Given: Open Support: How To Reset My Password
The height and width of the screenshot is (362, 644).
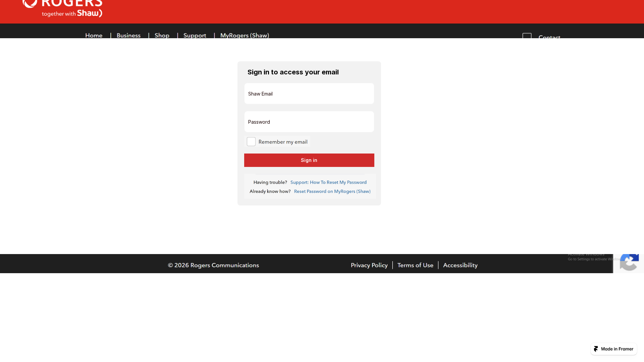Looking at the screenshot, I should point(328,182).
